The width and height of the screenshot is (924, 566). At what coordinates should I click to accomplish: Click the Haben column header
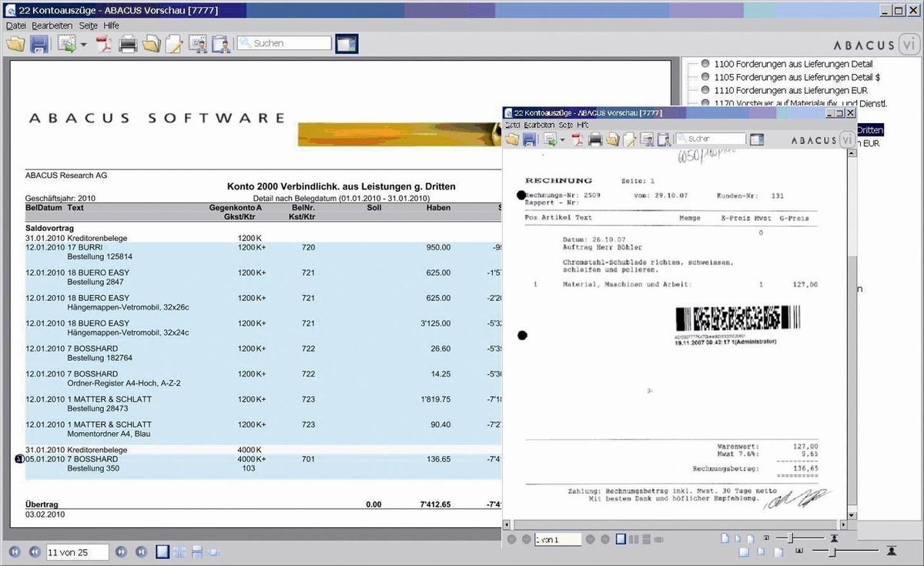438,208
